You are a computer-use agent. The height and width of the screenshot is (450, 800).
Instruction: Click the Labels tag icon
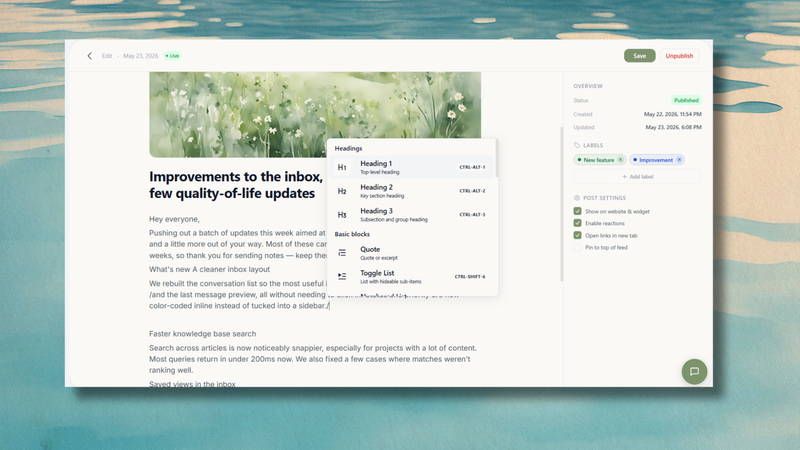(x=577, y=145)
